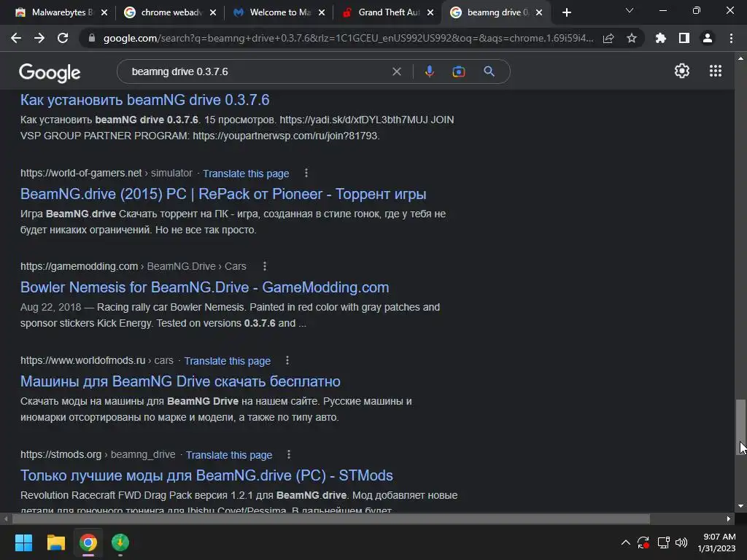Open the Windows Start menu
Viewport: 747px width, 560px height.
23,542
